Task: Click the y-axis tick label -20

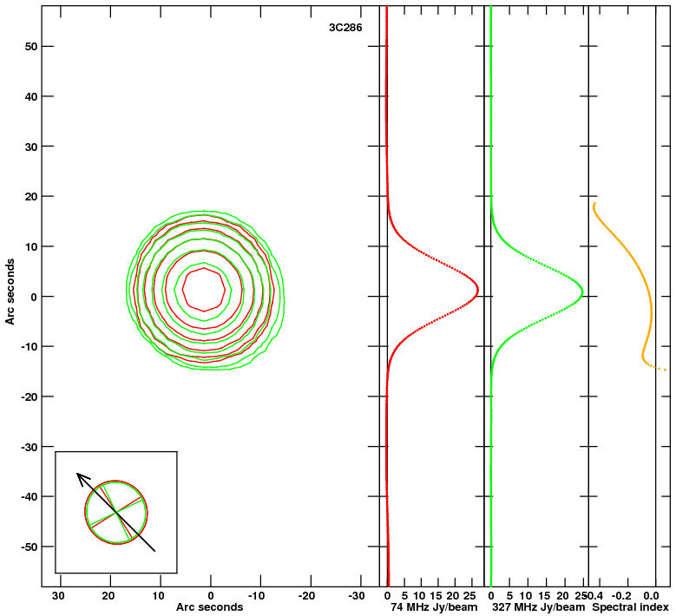Action: click(x=30, y=396)
